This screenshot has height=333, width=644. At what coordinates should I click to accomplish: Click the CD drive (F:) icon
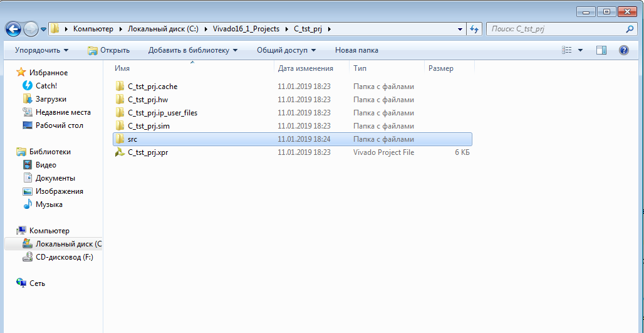coord(28,257)
